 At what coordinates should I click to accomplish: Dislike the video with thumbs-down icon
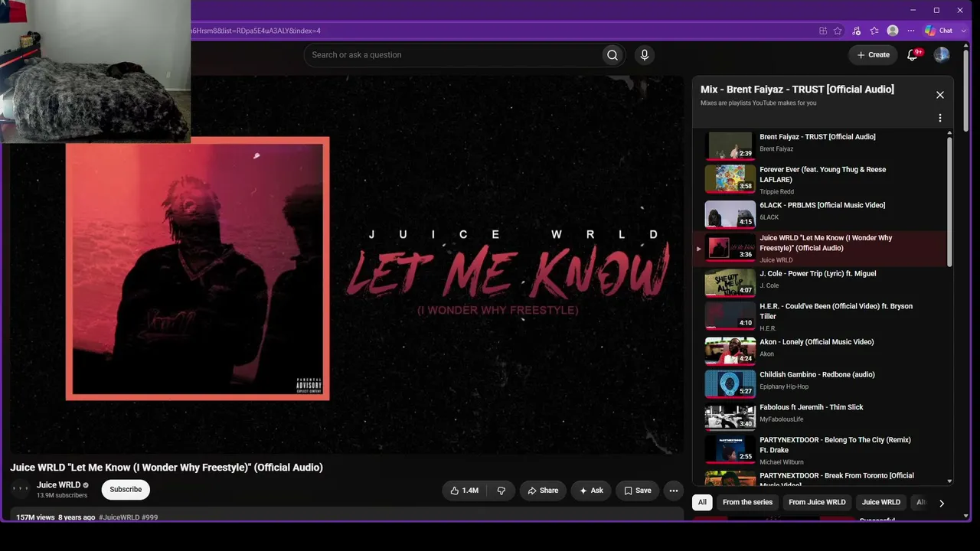tap(501, 491)
